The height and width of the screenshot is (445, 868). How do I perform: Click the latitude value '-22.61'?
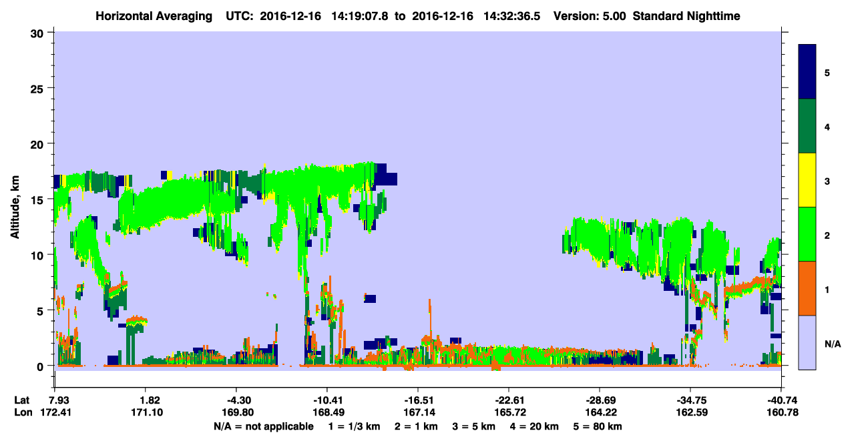pyautogui.click(x=509, y=400)
